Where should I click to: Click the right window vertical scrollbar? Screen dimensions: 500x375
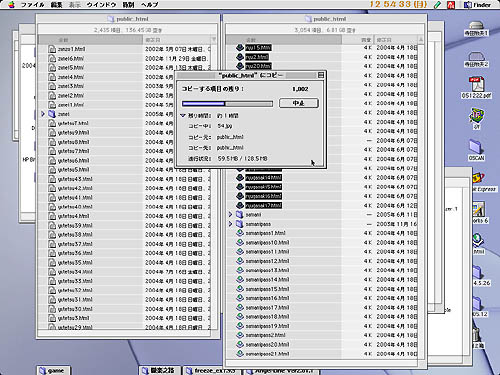421,201
